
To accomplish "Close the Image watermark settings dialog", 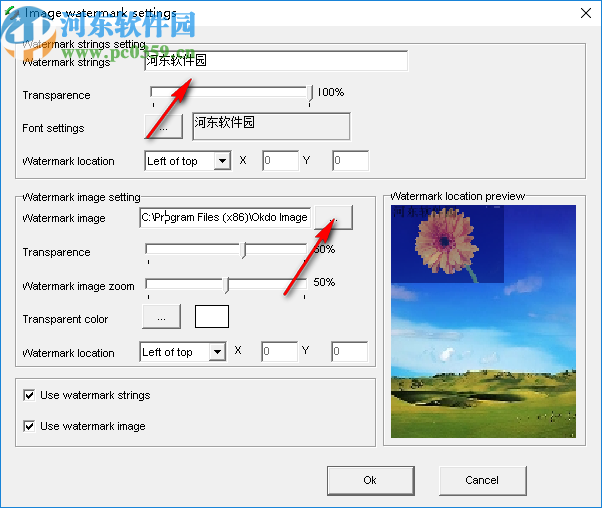I will click(x=586, y=13).
